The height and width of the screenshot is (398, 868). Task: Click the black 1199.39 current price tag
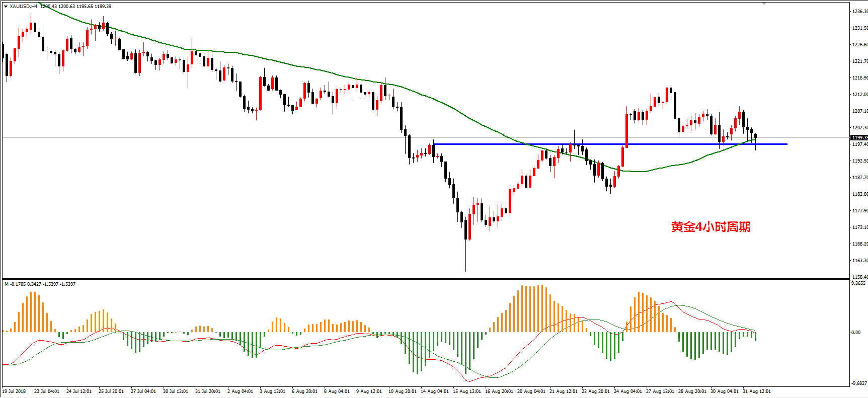coord(859,137)
